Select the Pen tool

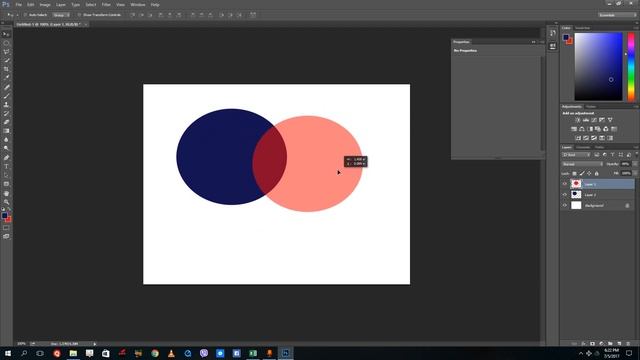6,158
